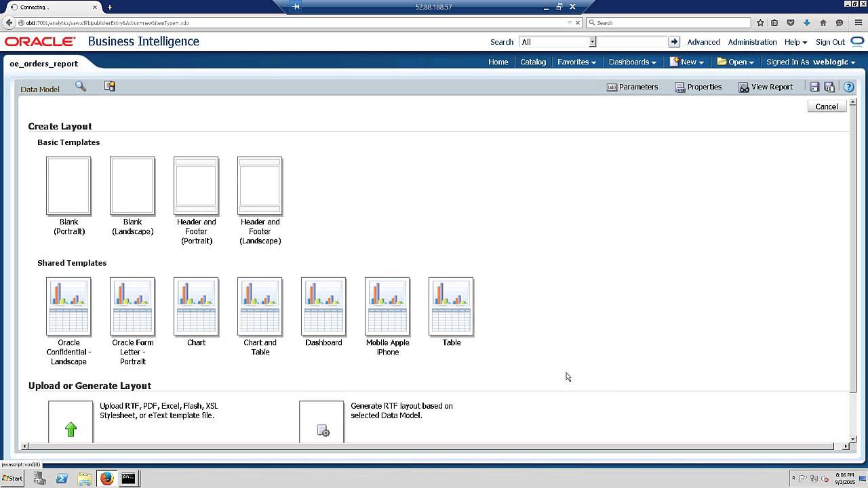Open Advanced search link

[703, 42]
